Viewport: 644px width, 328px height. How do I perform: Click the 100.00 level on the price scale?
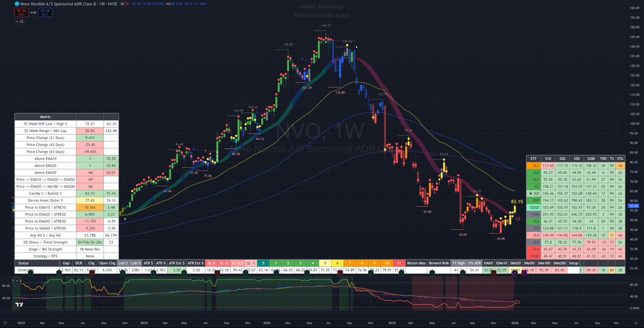[634, 123]
